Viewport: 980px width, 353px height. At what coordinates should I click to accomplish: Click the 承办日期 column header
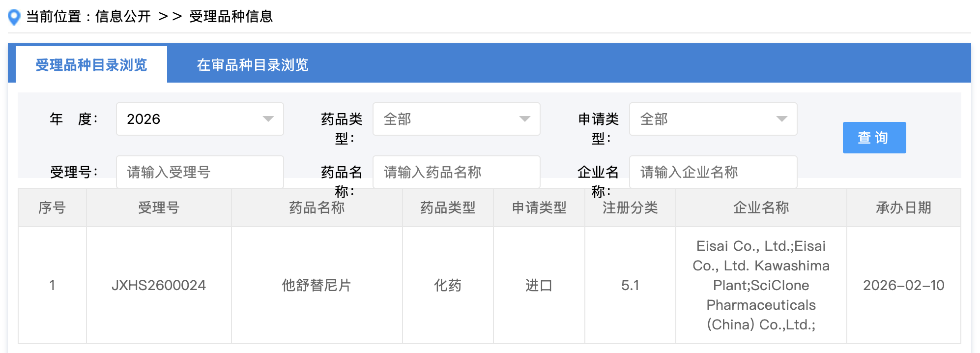[x=903, y=207]
